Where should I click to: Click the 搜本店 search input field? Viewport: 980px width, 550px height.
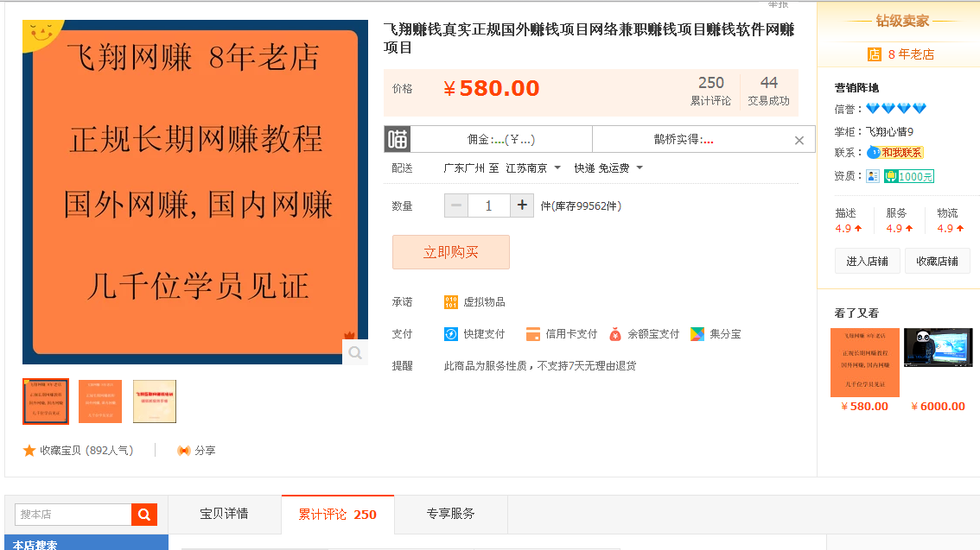73,515
